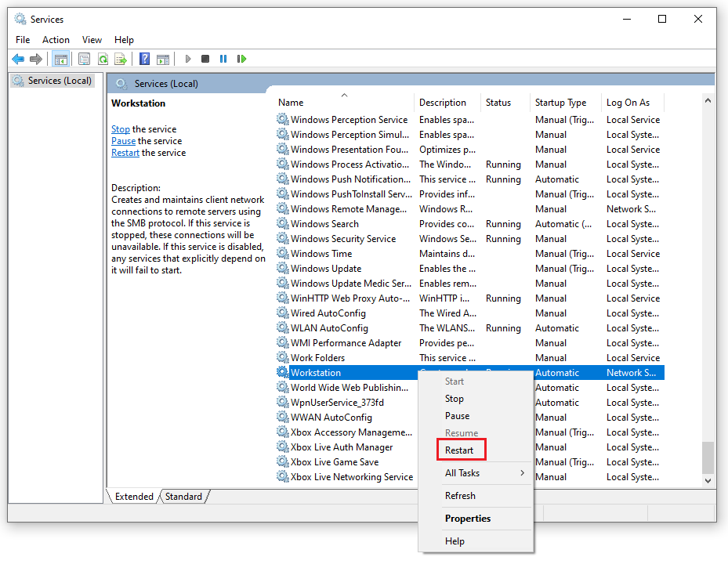
Task: Open the Help menu in the menu bar
Action: (124, 40)
